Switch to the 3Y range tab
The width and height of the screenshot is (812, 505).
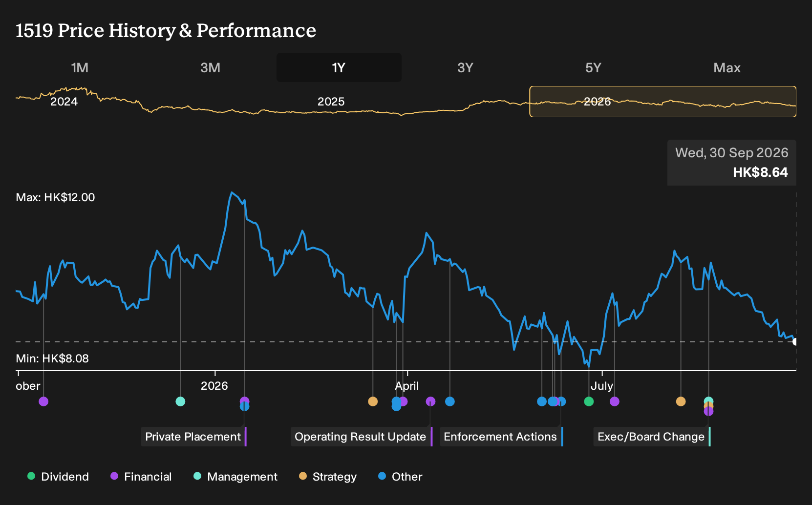click(465, 67)
